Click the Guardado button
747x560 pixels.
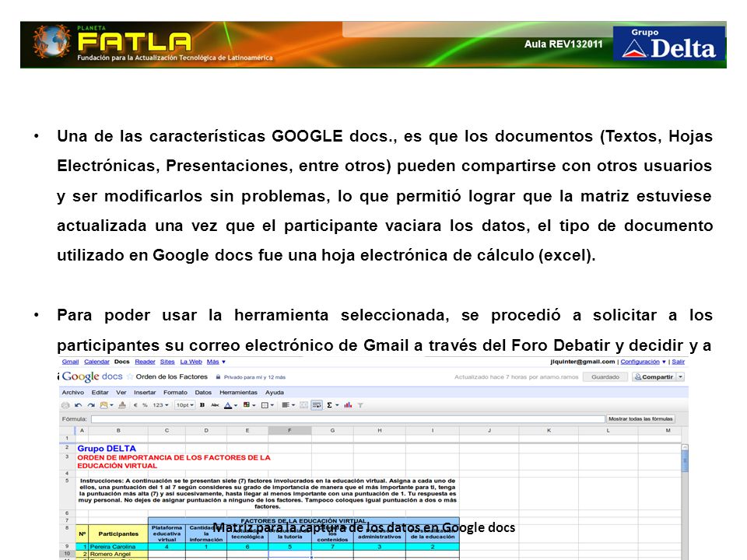pyautogui.click(x=605, y=376)
